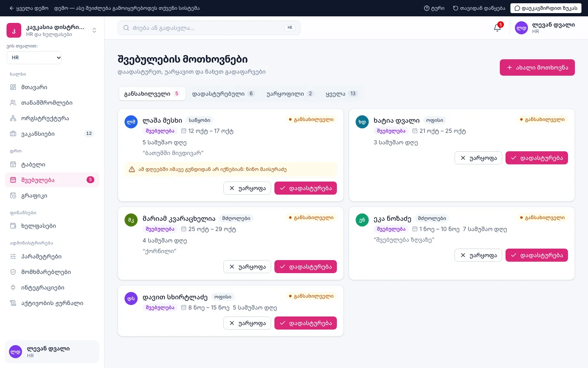Go back via ყველა დემო link

click(29, 8)
